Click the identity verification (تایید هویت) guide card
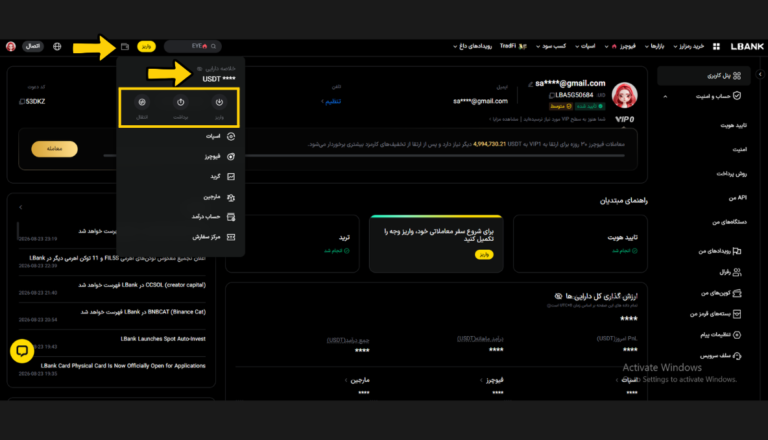The height and width of the screenshot is (440, 768). pyautogui.click(x=580, y=244)
